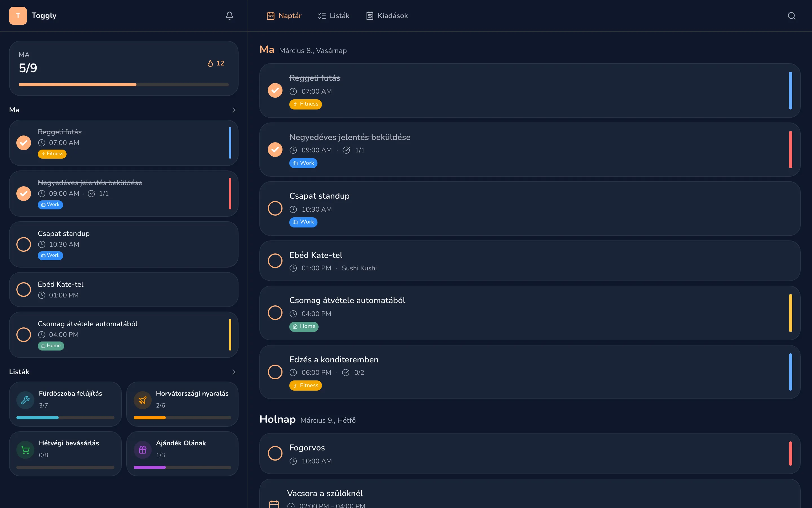Viewport: 812px width, 508px height.
Task: Click the Home tag on sidebar Csomag átvétele
Action: 51,346
